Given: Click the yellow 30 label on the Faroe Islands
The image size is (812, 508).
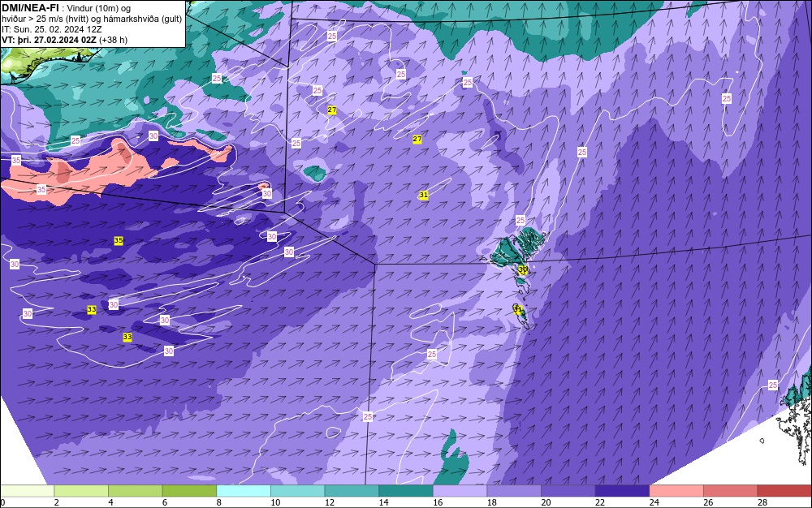Looking at the screenshot, I should (x=523, y=269).
